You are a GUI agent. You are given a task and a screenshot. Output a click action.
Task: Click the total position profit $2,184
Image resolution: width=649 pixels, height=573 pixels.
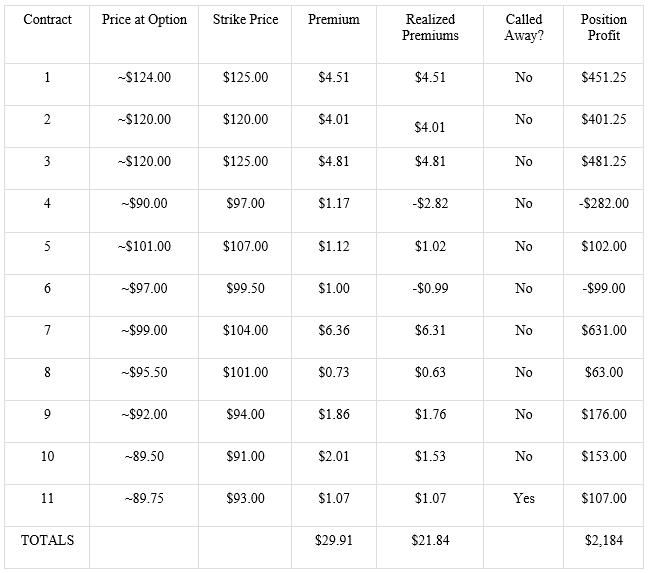click(x=604, y=540)
